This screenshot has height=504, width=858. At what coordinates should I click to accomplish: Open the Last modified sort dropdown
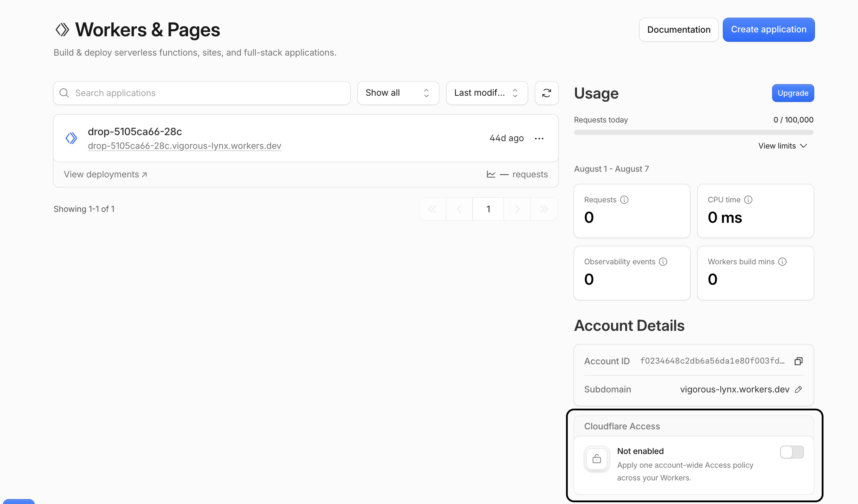coord(487,93)
